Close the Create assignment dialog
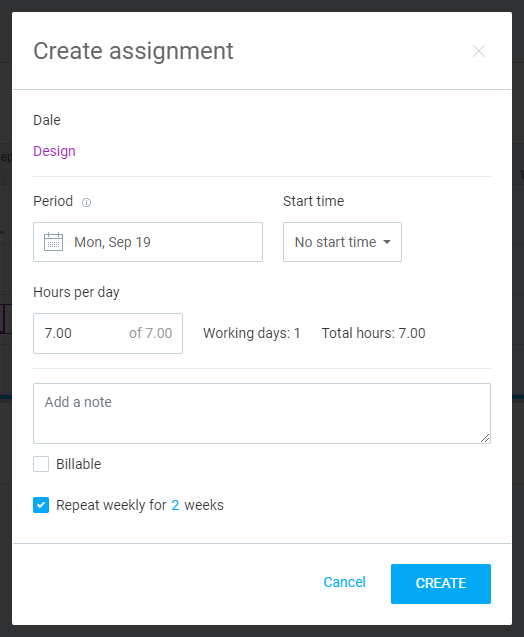Image resolution: width=524 pixels, height=637 pixels. click(x=479, y=51)
